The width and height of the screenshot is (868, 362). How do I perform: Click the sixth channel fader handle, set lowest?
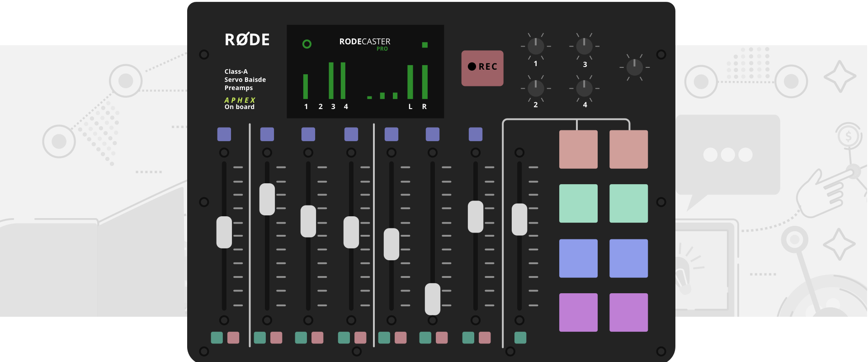[433, 299]
